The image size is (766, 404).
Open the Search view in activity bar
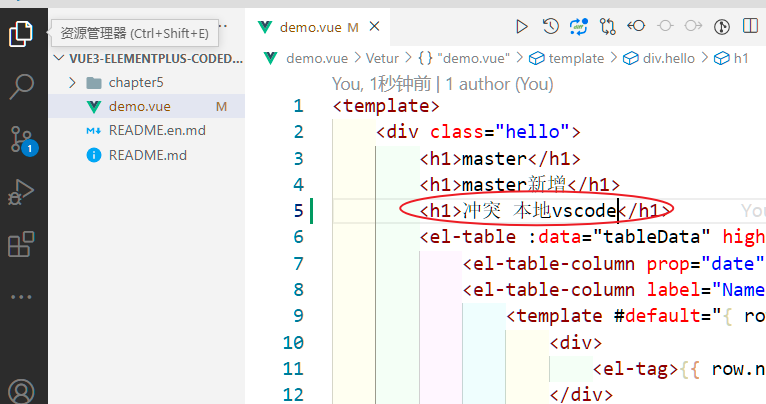tap(21, 87)
